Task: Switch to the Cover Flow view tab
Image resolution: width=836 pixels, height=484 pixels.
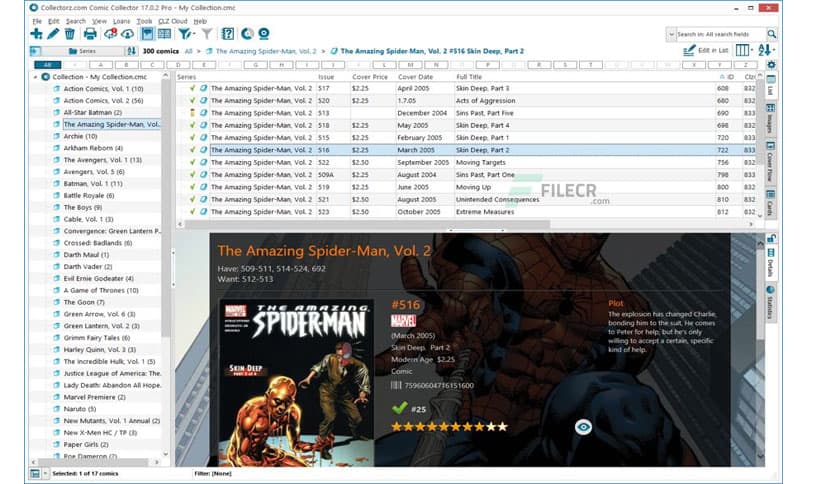Action: 770,161
